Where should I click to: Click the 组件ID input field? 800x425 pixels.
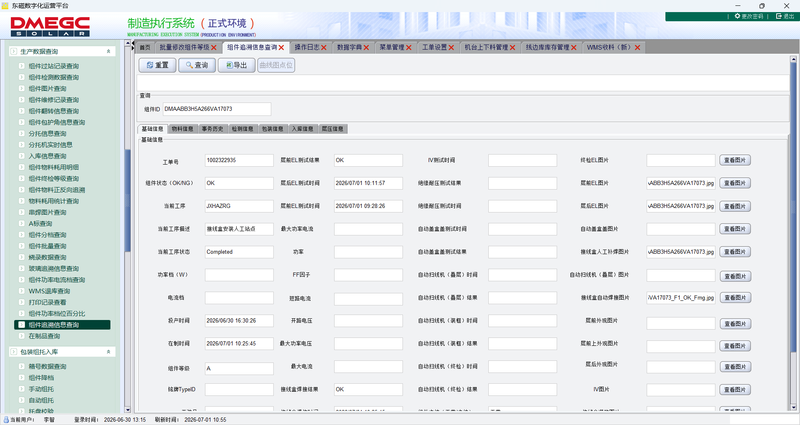217,109
